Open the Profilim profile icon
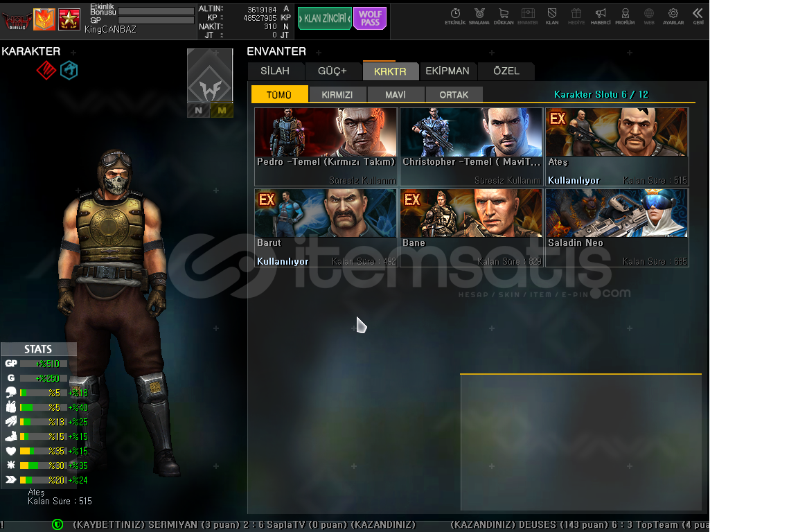The image size is (798, 532). pos(625,17)
